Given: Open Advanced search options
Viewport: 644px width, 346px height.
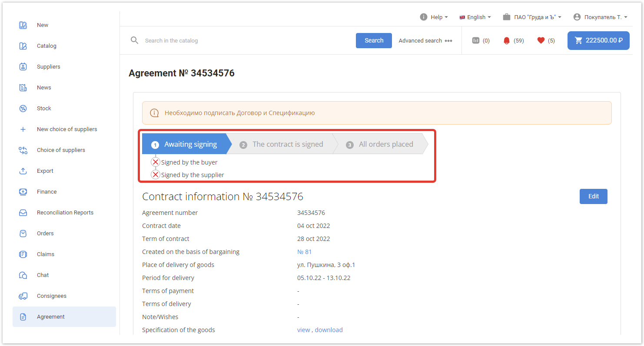Looking at the screenshot, I should 425,40.
